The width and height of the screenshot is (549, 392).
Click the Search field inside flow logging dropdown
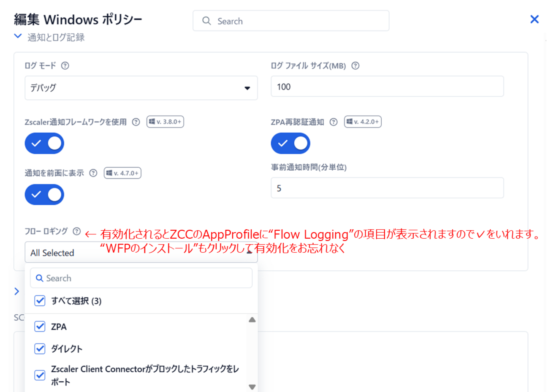[x=141, y=278]
